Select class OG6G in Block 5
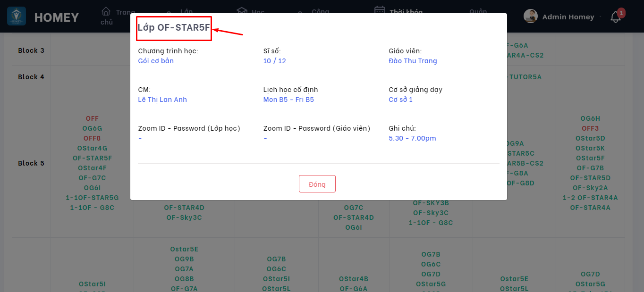The width and height of the screenshot is (644, 292). (92, 128)
